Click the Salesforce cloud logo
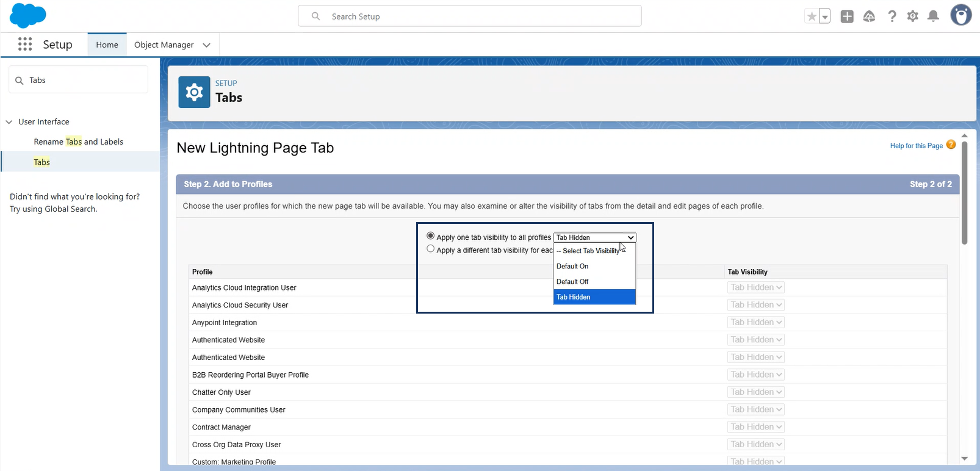Viewport: 980px width, 471px height. [x=28, y=16]
